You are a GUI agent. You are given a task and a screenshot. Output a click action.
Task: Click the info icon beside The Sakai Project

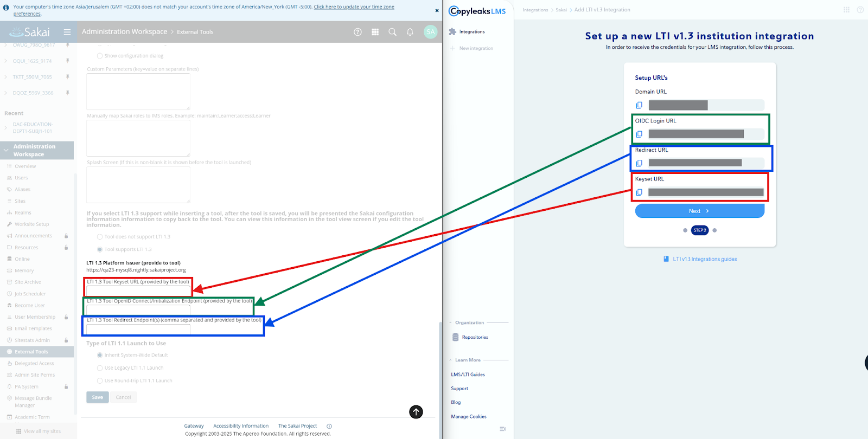(329, 426)
